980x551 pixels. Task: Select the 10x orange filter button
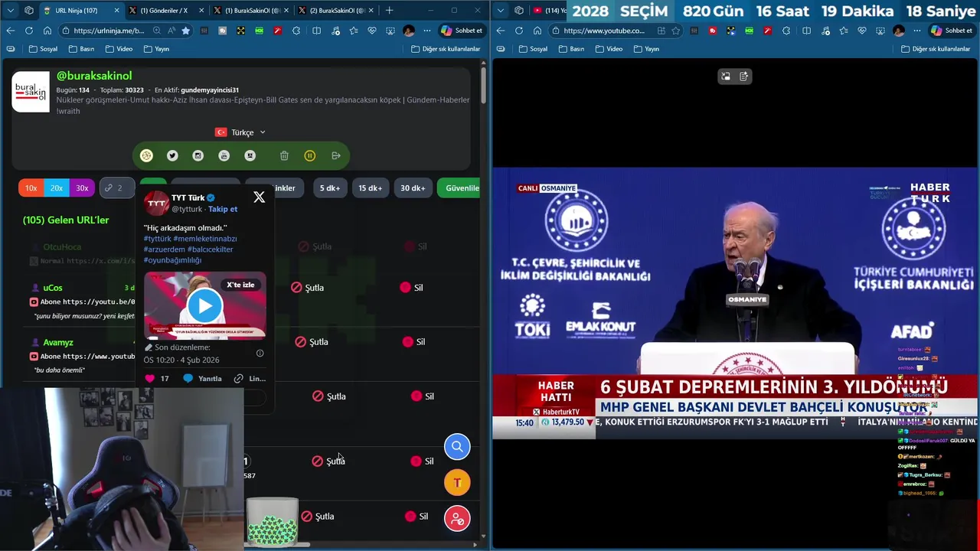(31, 188)
